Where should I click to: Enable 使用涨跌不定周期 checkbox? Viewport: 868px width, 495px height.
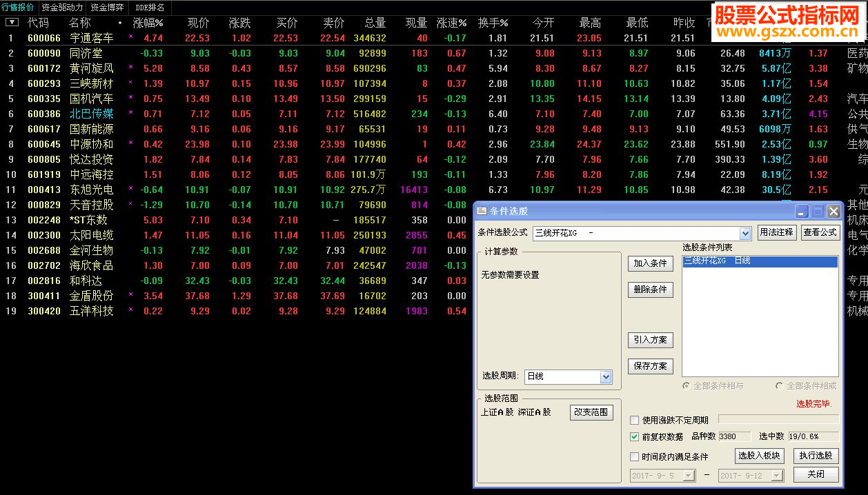click(x=635, y=420)
